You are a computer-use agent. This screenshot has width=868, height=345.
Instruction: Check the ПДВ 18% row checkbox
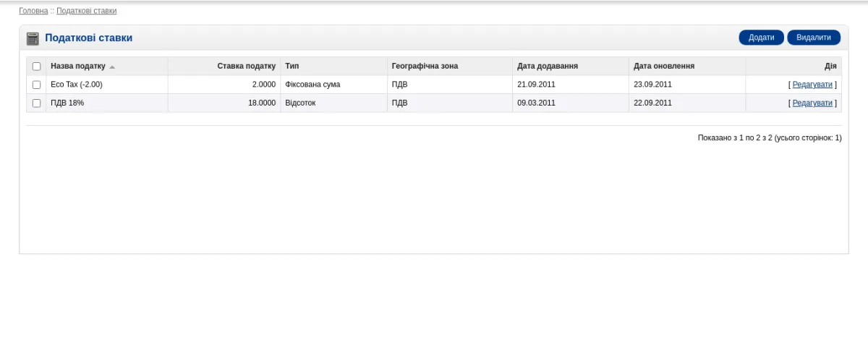point(36,103)
